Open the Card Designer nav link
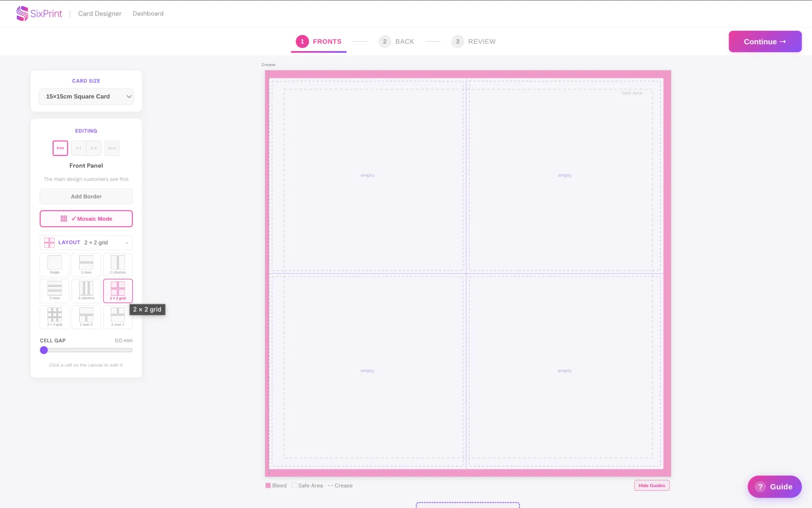This screenshot has width=812, height=508. pyautogui.click(x=100, y=14)
